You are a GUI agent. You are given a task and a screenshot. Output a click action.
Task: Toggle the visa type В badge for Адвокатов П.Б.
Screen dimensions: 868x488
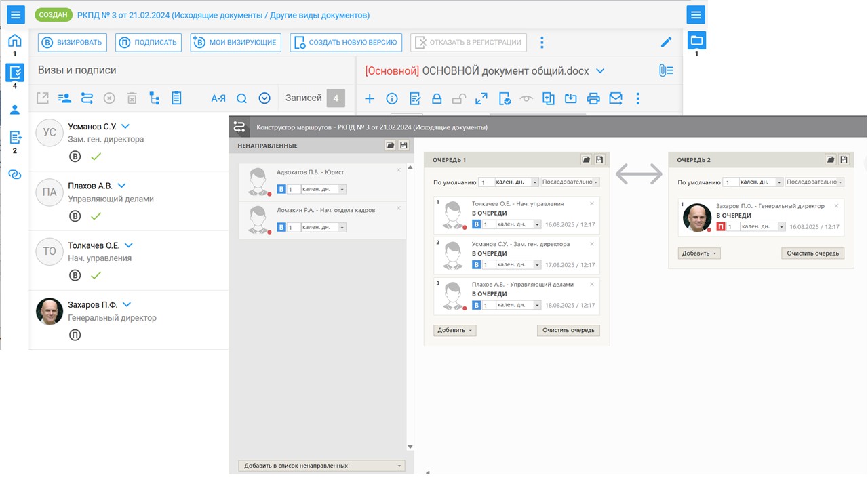(281, 190)
